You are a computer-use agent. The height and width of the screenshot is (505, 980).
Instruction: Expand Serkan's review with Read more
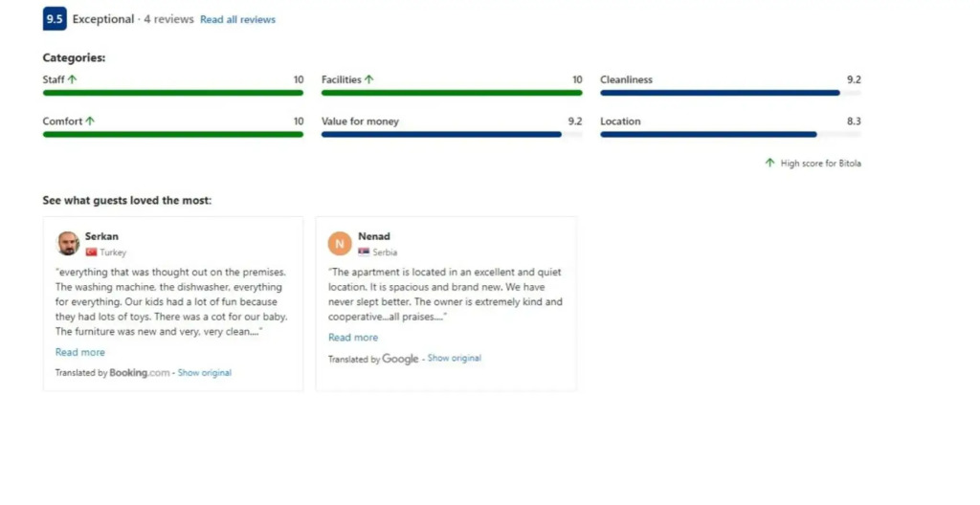coord(80,353)
